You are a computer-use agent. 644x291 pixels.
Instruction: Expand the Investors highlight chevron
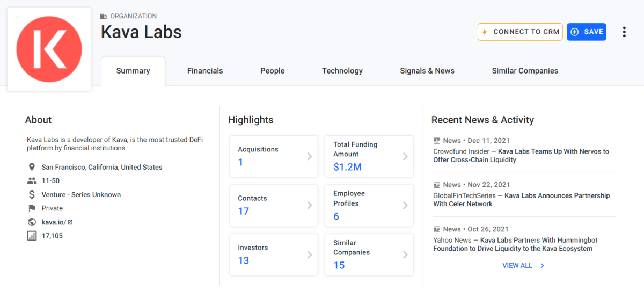point(310,254)
